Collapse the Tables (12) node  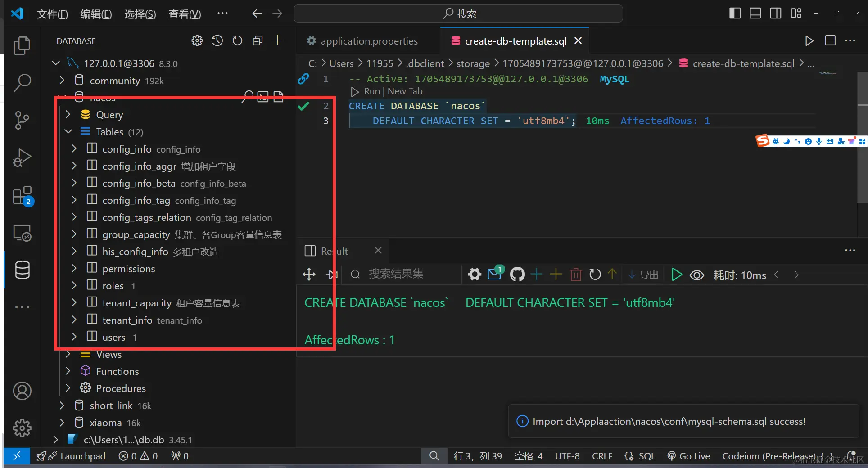coord(68,132)
